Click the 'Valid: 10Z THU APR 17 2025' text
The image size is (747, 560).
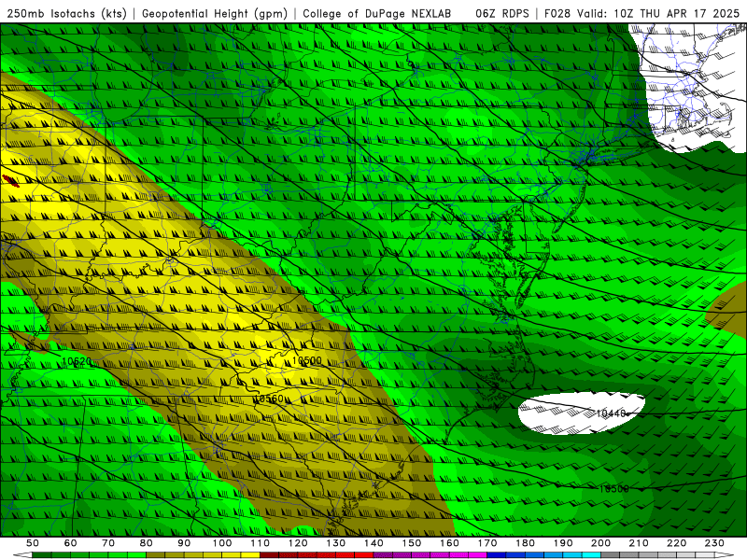point(658,13)
